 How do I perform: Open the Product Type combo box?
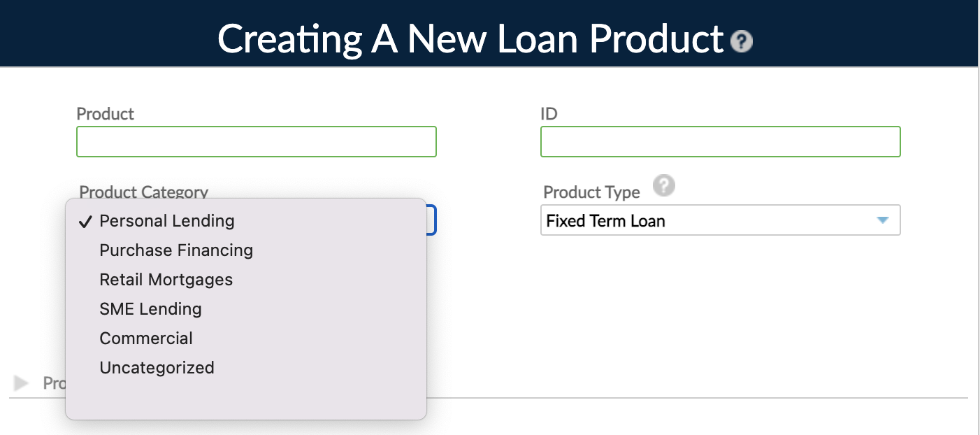point(720,220)
